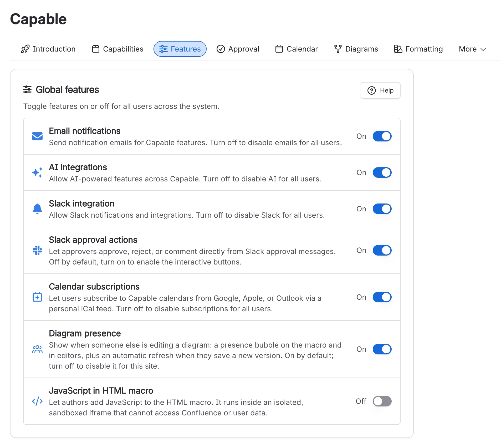Click the 'Allow AI-powered features' description text
This screenshot has height=448, width=501.
point(185,179)
